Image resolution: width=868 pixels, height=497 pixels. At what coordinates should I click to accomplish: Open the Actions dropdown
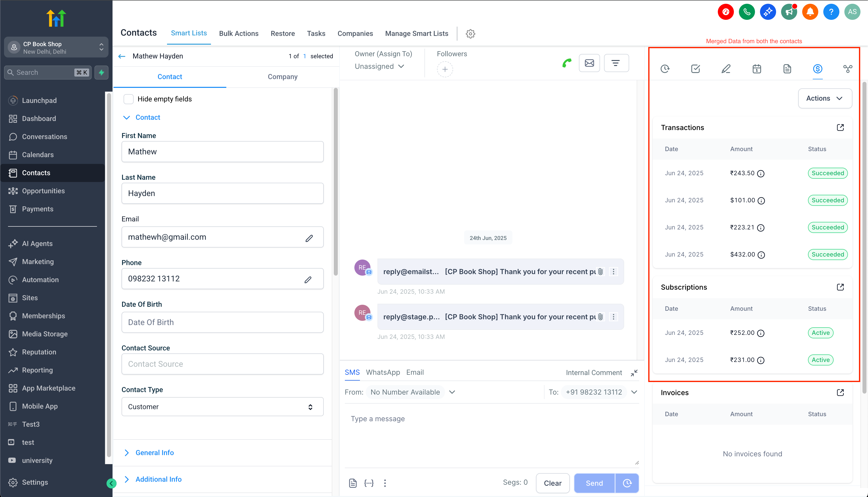tap(825, 98)
